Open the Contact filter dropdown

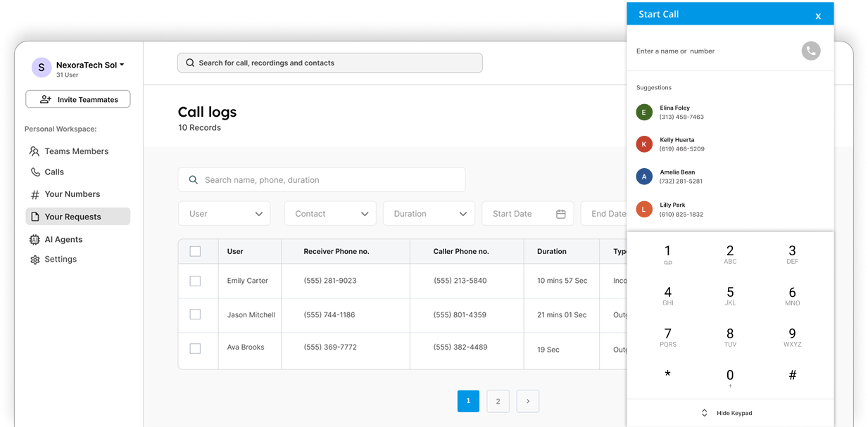tap(329, 214)
